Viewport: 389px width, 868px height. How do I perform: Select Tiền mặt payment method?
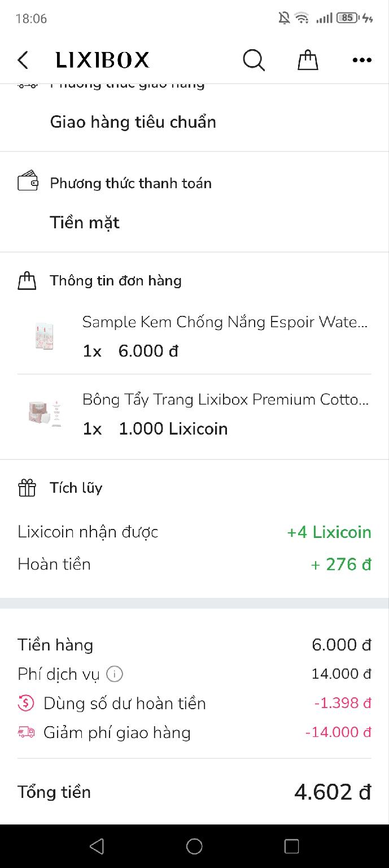click(x=85, y=223)
